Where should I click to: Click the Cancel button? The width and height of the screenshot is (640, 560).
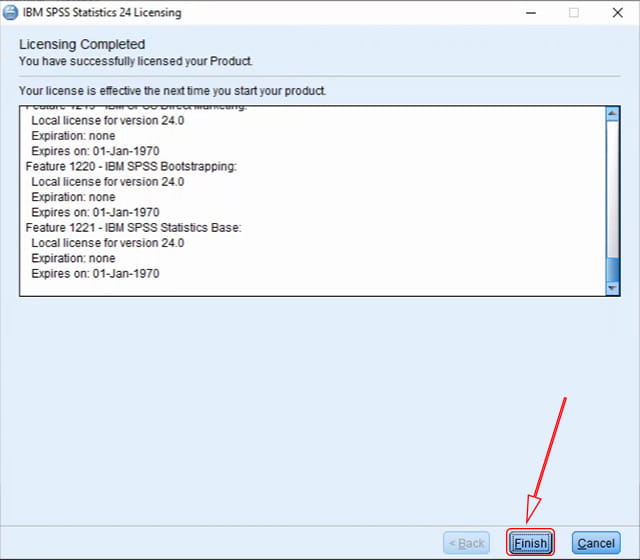point(596,543)
